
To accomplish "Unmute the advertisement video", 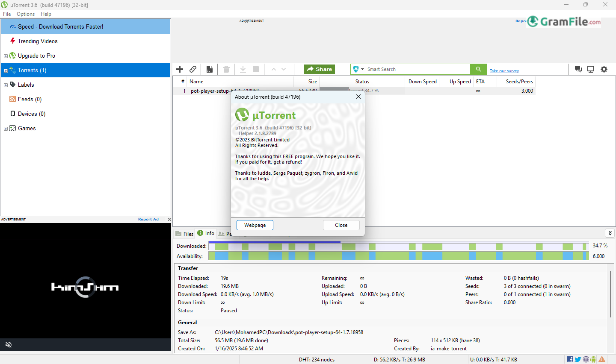I will (x=8, y=345).
